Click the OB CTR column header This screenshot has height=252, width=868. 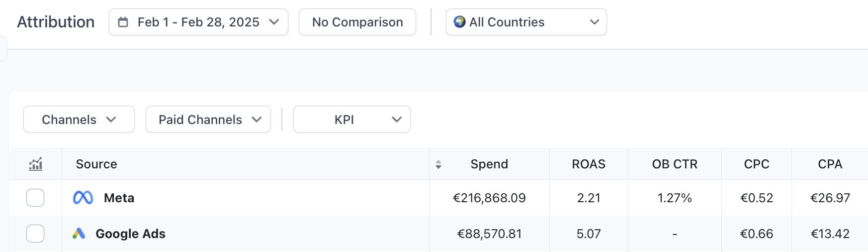tap(675, 164)
